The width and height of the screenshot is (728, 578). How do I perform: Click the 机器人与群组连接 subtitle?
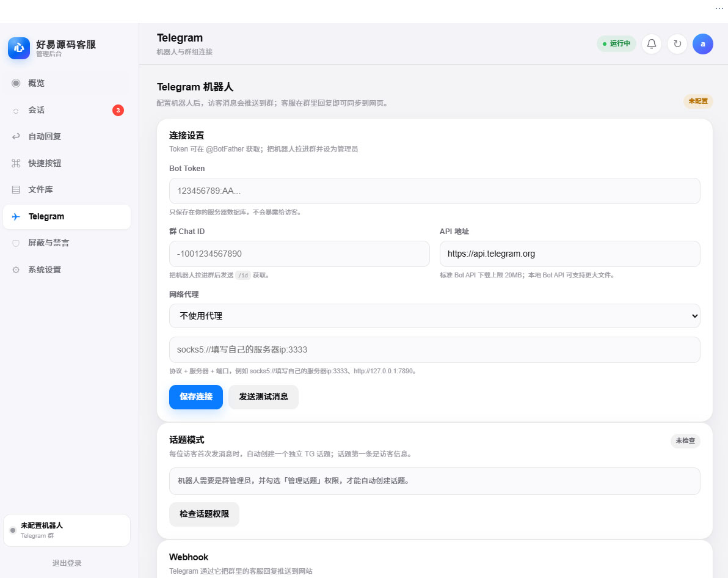coord(184,52)
